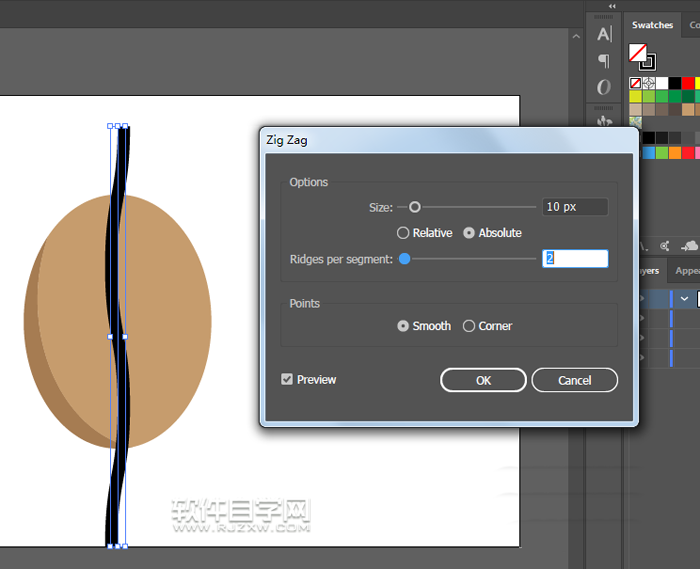The height and width of the screenshot is (569, 700).
Task: Select the Smooth points option
Action: (403, 326)
